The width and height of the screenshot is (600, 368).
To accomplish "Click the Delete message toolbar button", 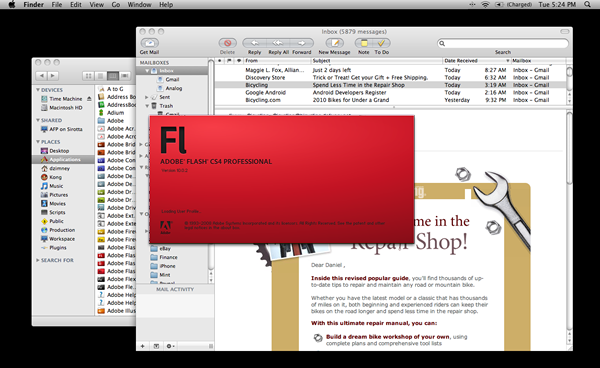I will pos(227,43).
